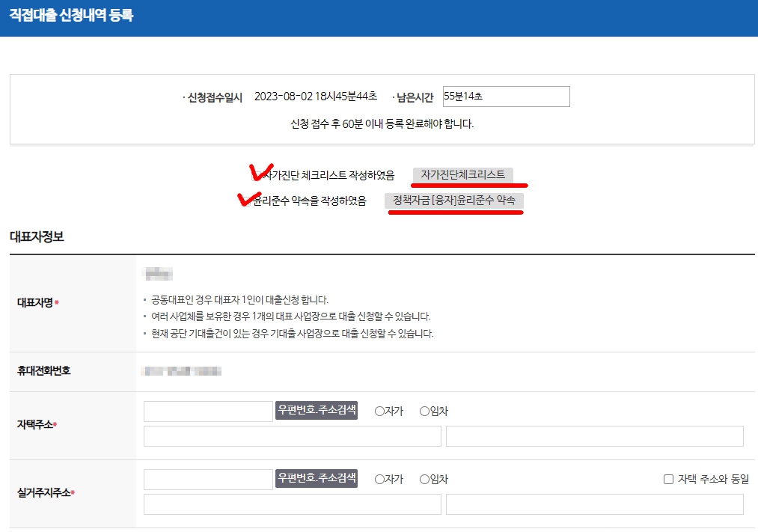Enable the 자택 주소와 동일 checkbox
Viewport: 758px width, 532px height.
tap(668, 479)
